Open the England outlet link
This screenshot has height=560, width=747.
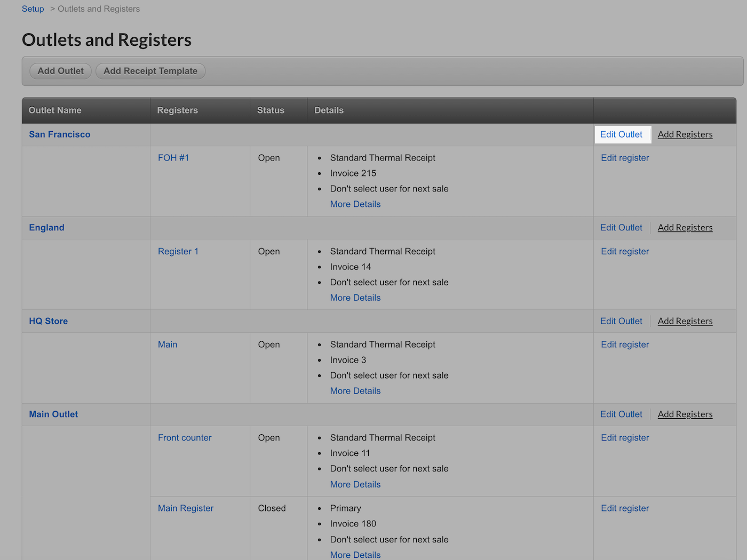point(46,228)
